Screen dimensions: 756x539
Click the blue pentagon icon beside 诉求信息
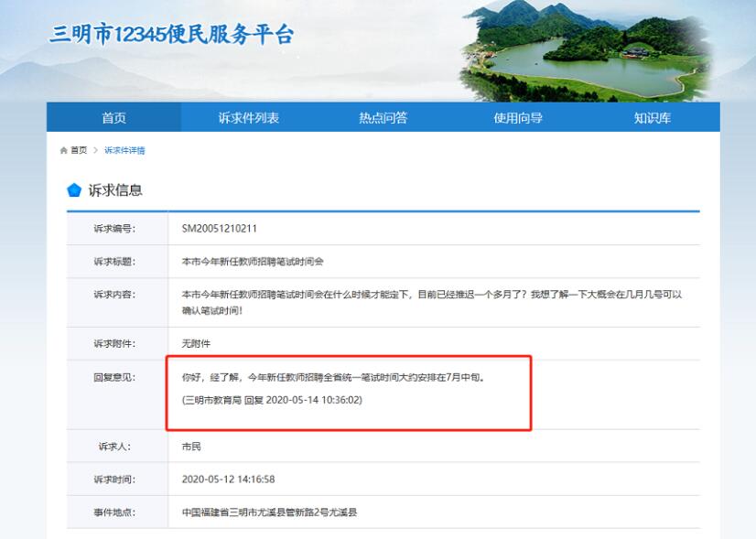pyautogui.click(x=74, y=190)
